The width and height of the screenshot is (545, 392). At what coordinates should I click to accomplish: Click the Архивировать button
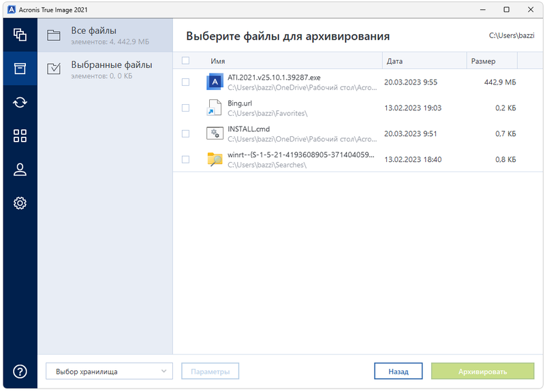click(482, 371)
